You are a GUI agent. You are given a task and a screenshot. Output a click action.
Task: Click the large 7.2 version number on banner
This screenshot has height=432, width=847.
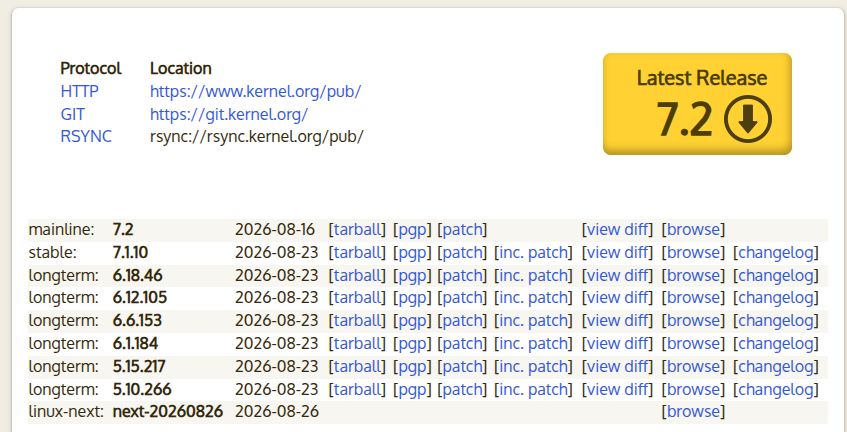tap(684, 120)
